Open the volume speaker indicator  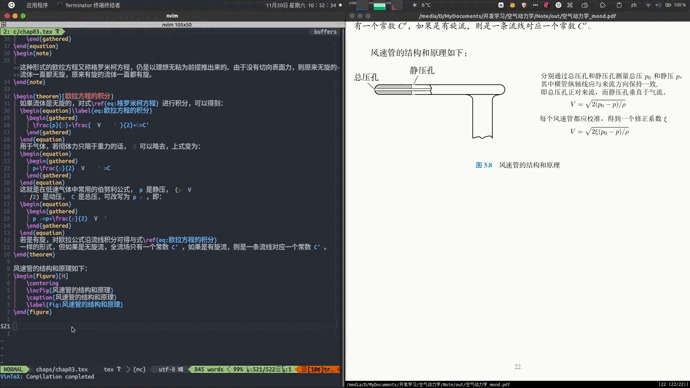click(x=658, y=5)
